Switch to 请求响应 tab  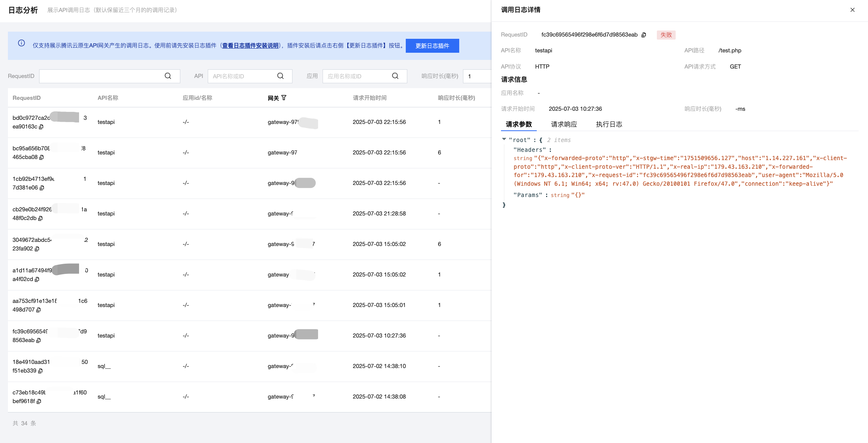point(563,124)
